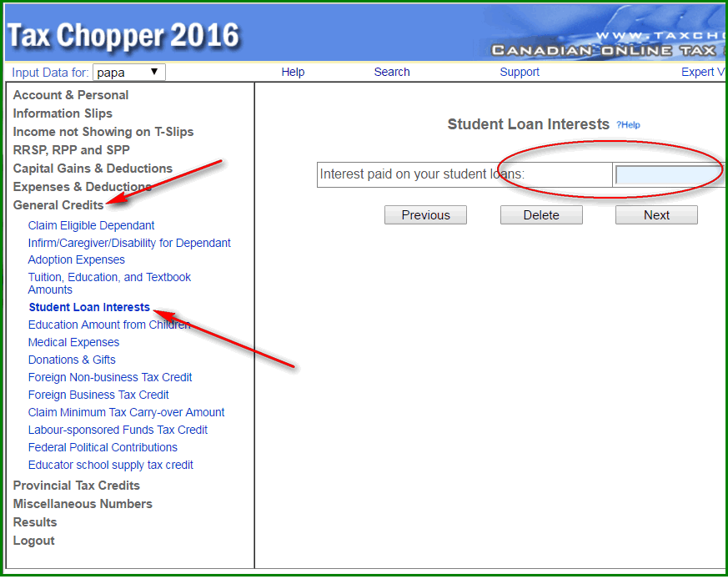Open Donations & Gifts page
728x579 pixels.
coord(72,360)
